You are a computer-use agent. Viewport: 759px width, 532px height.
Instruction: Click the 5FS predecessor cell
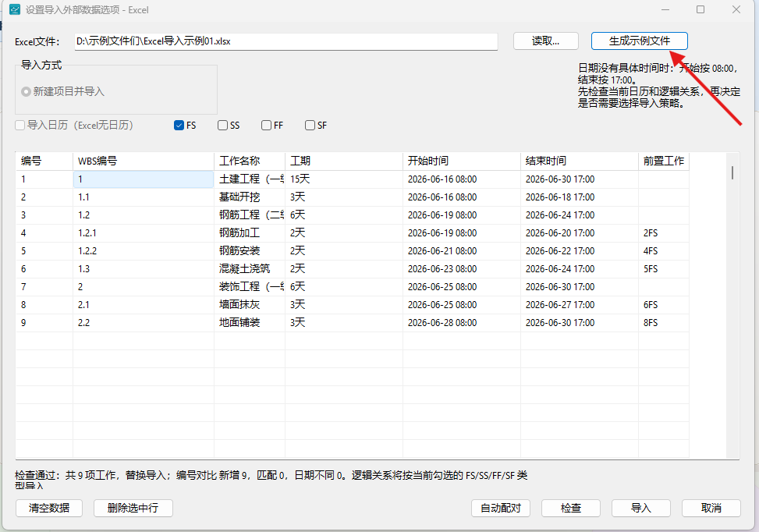[x=664, y=268]
